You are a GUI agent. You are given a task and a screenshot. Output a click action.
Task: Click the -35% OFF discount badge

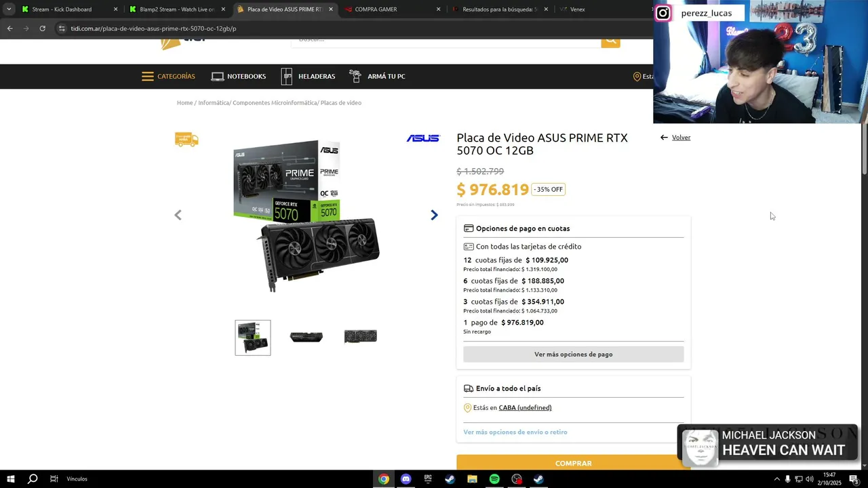[x=548, y=190]
